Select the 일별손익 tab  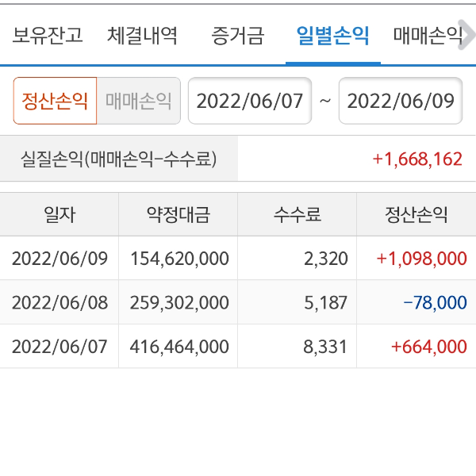click(332, 36)
